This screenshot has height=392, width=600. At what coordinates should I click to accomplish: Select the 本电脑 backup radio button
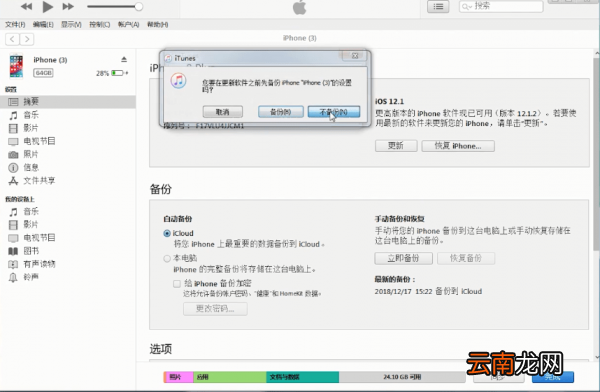click(167, 258)
